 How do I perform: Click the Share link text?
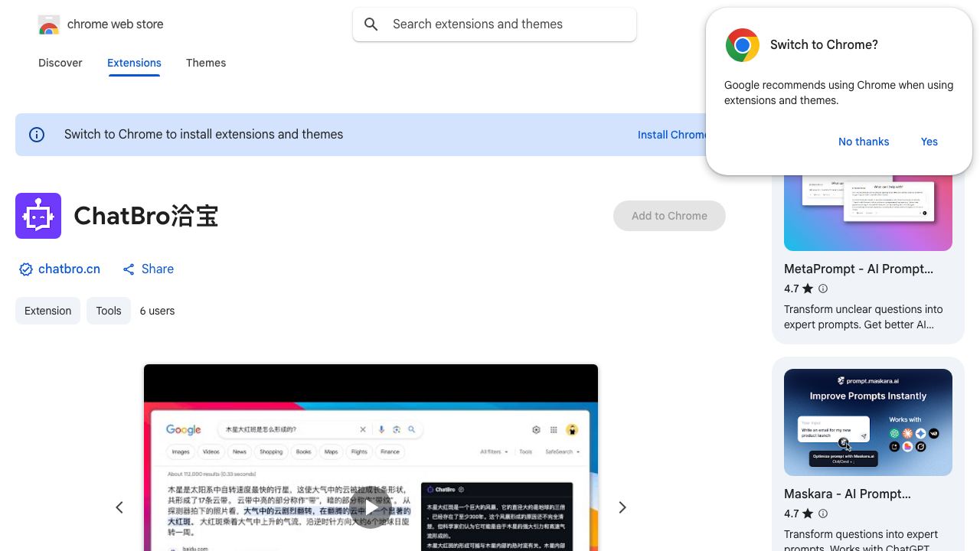pyautogui.click(x=158, y=269)
